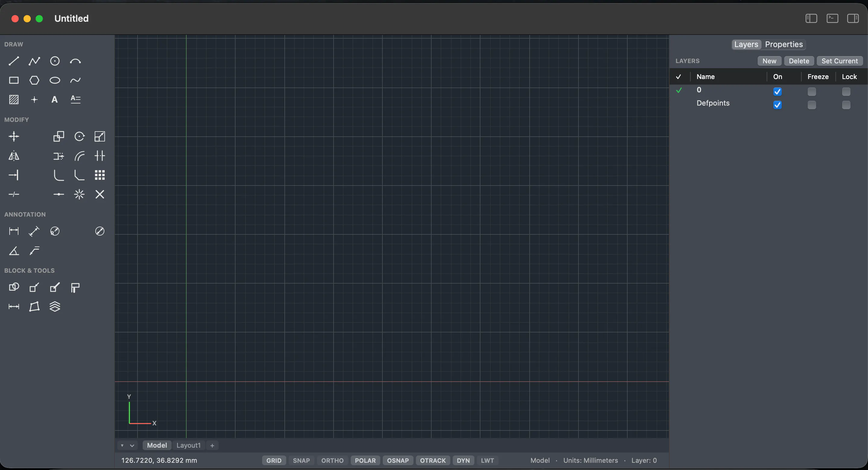Click the Delete layer button
Image resolution: width=868 pixels, height=470 pixels.
click(x=799, y=61)
